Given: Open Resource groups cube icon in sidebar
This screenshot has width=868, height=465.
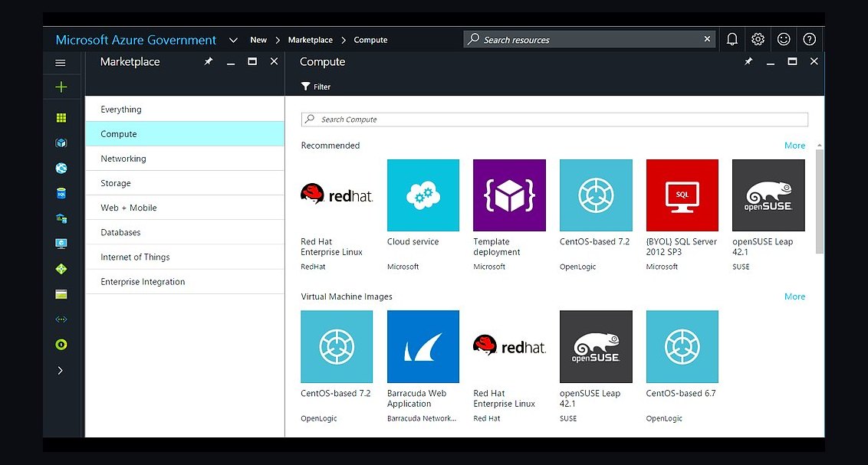Looking at the screenshot, I should point(61,142).
